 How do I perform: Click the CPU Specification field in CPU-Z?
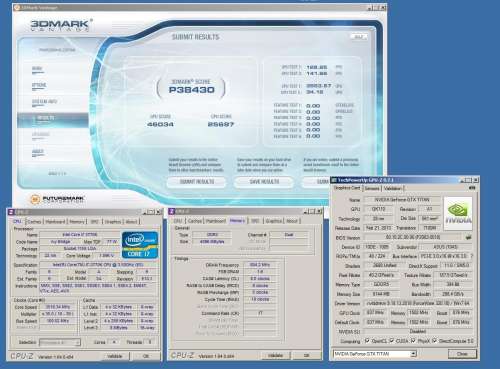(x=98, y=265)
